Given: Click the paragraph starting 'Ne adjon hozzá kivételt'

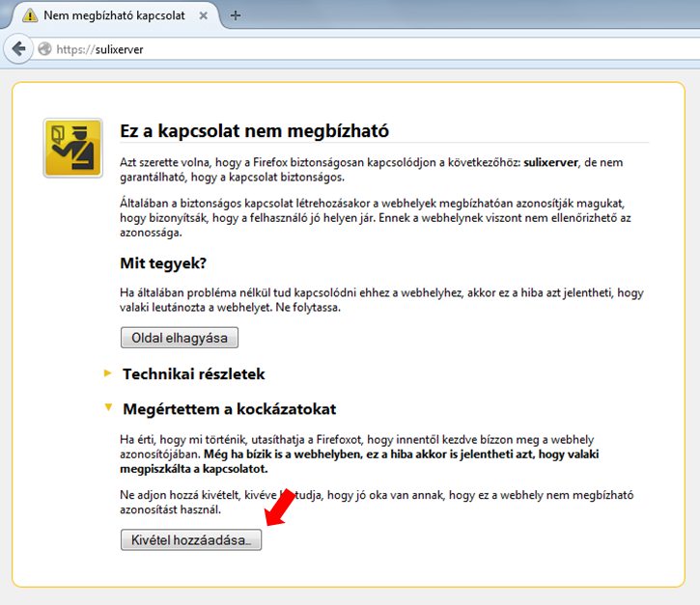Looking at the screenshot, I should point(377,502).
